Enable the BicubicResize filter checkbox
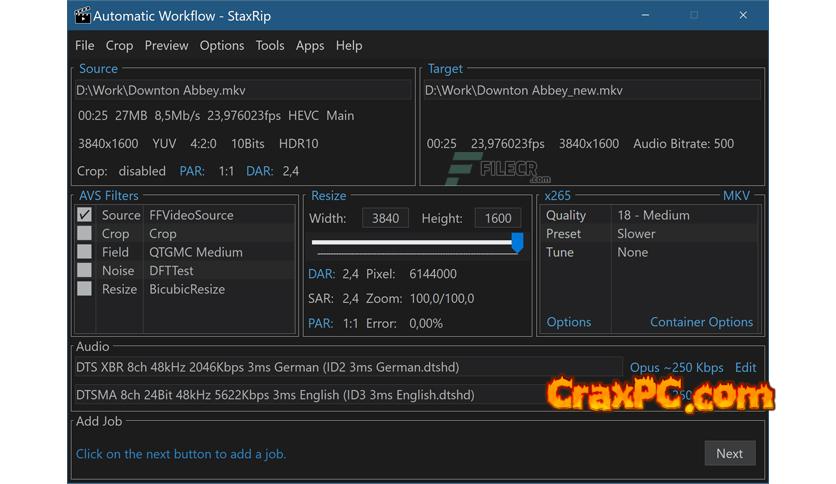836x484 pixels. 85,289
